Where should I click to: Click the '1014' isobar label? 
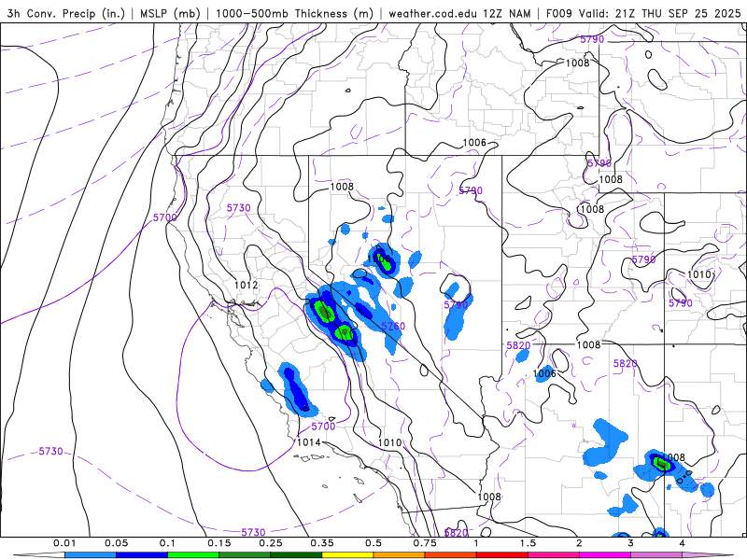pos(309,442)
